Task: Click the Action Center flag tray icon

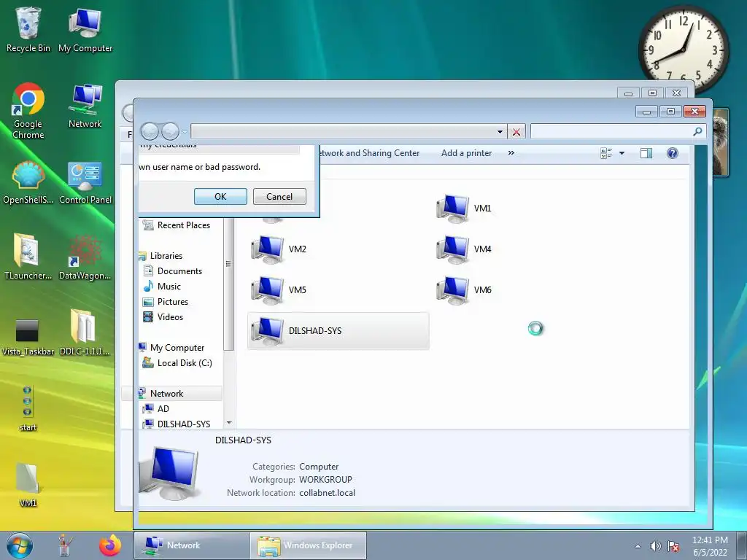Action: click(673, 546)
